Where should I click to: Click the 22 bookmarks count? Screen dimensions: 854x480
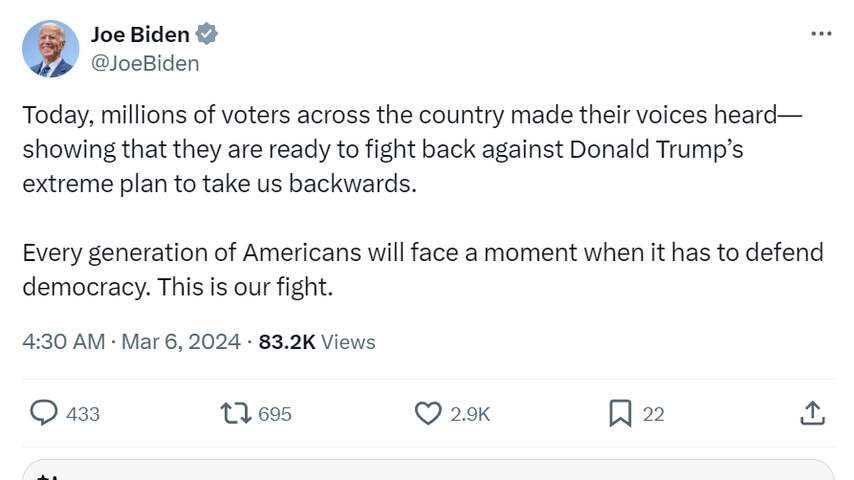(x=653, y=414)
